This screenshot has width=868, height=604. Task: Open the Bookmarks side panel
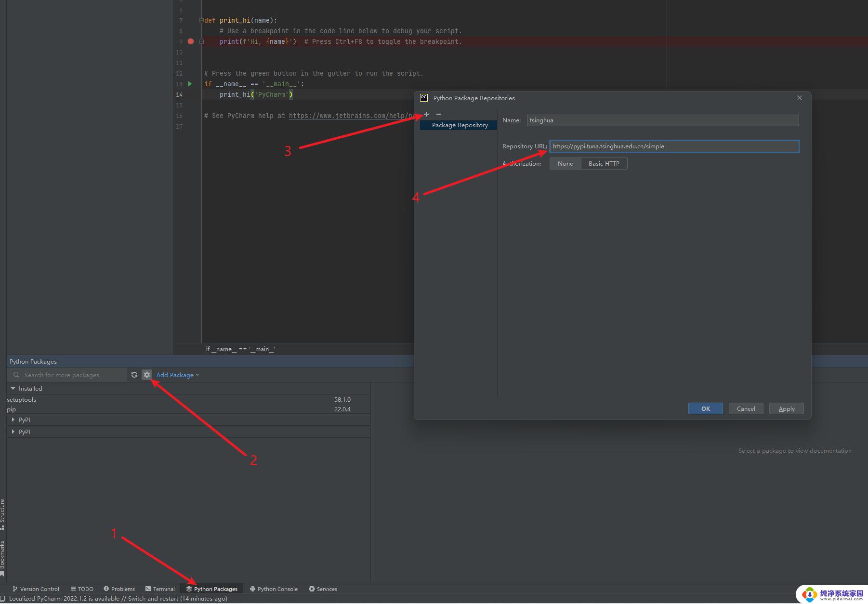click(2, 558)
